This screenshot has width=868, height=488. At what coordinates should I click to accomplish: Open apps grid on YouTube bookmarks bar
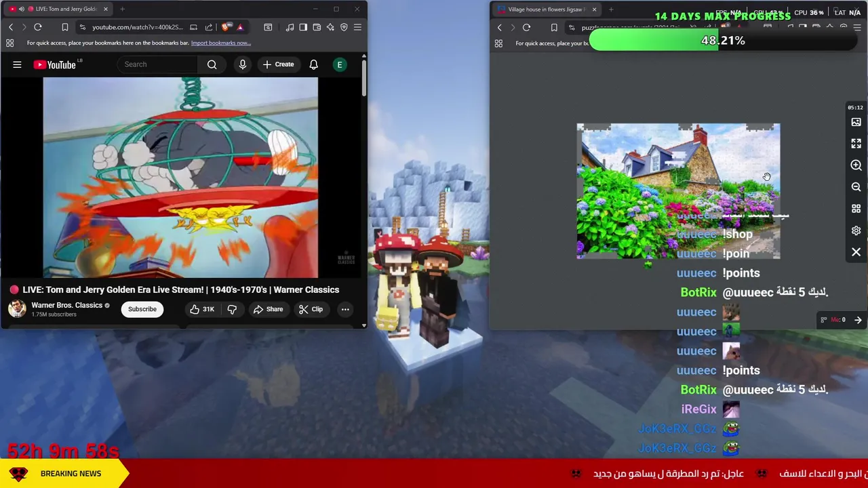[x=9, y=43]
